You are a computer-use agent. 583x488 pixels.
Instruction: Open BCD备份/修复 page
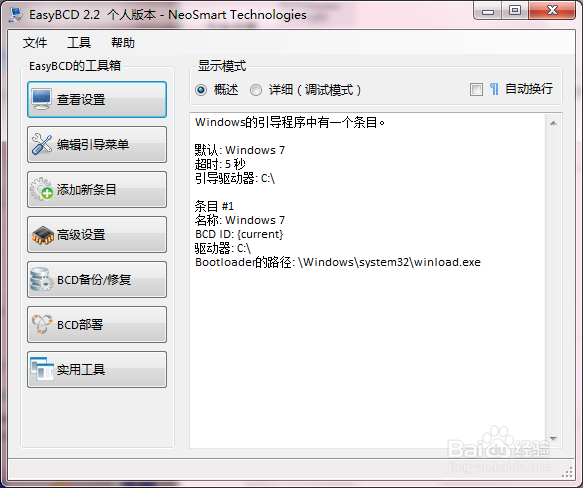point(97,279)
